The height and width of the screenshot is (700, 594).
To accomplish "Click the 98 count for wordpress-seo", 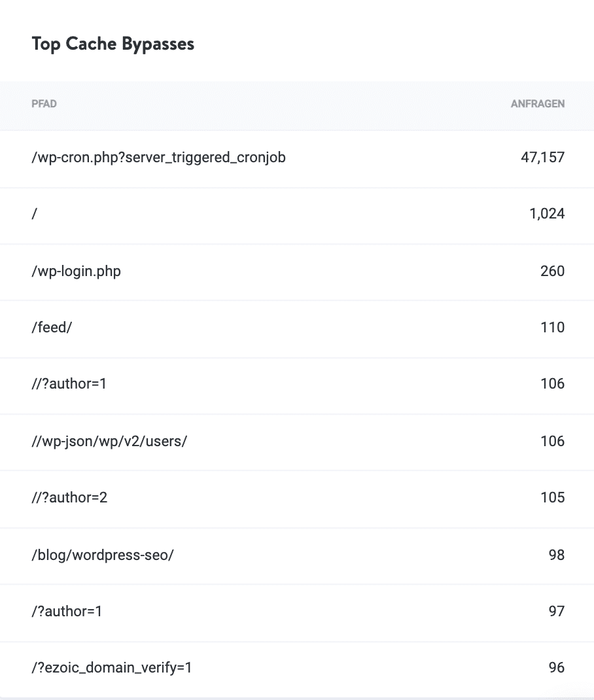I will pos(557,555).
